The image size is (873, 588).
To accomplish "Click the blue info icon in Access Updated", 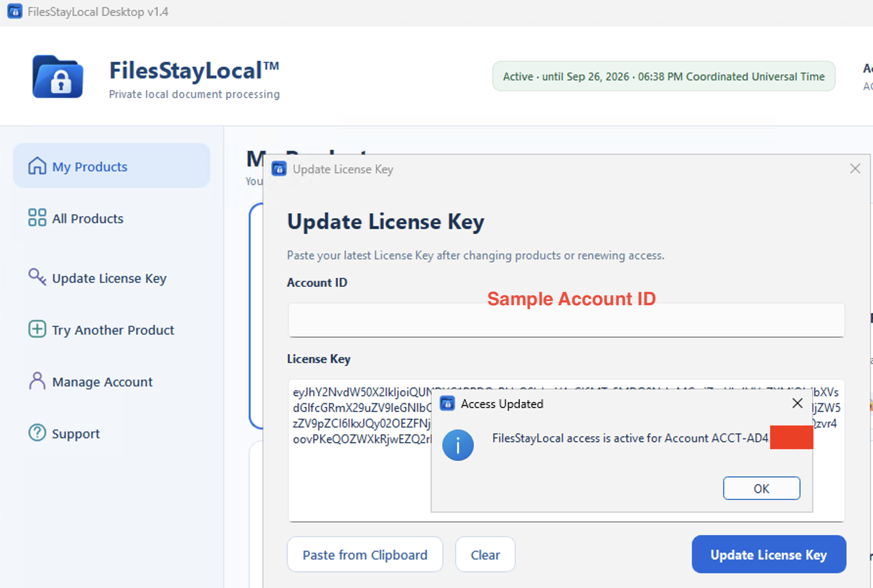I will coord(458,445).
